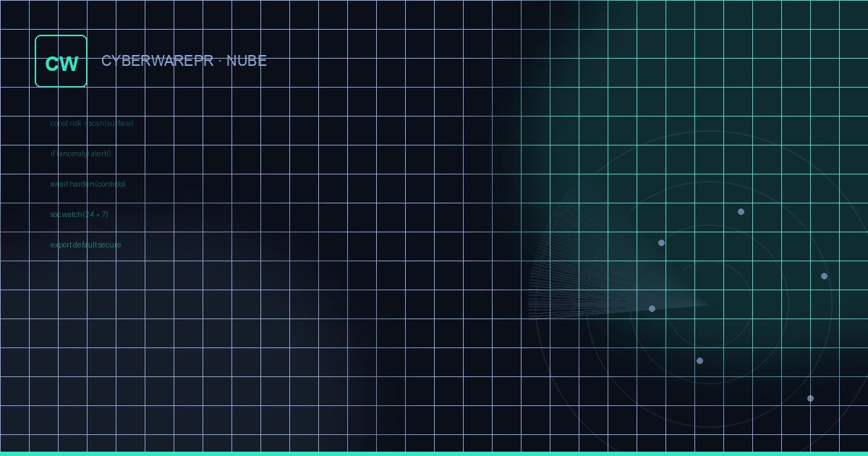Select the 'const risk = scan(surface)' line
The height and width of the screenshot is (456, 868).
click(x=92, y=123)
